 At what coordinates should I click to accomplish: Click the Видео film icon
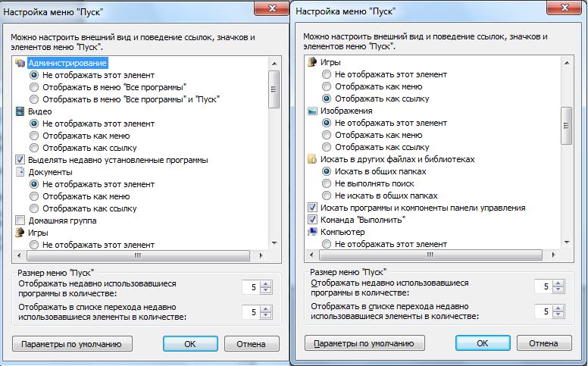[x=20, y=111]
